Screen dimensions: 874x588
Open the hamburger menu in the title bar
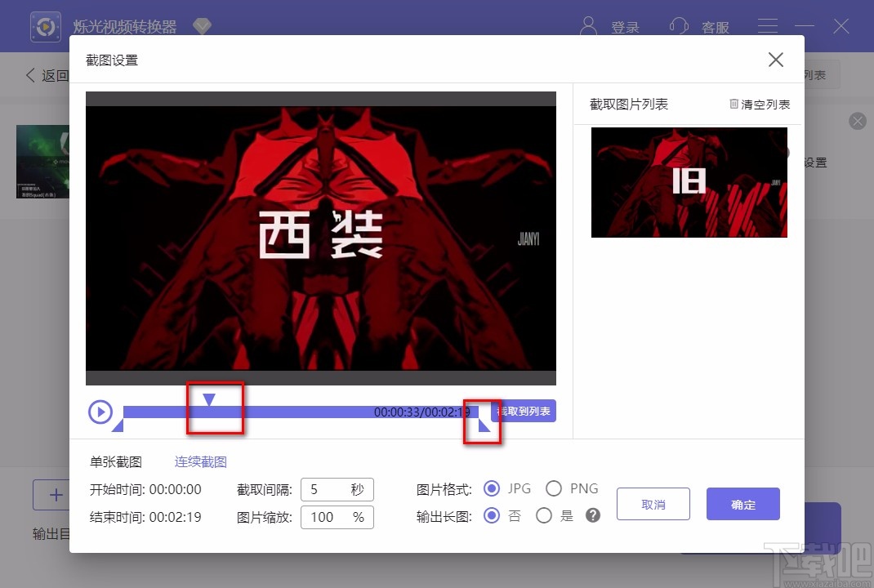click(768, 25)
